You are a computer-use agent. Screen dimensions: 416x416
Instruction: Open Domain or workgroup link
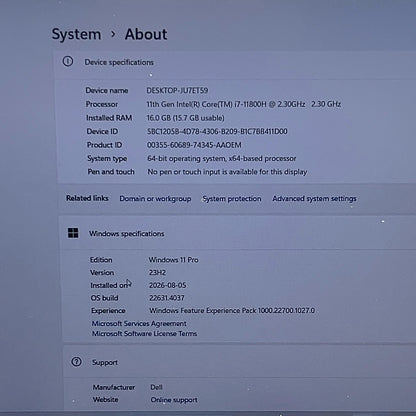[x=155, y=199]
